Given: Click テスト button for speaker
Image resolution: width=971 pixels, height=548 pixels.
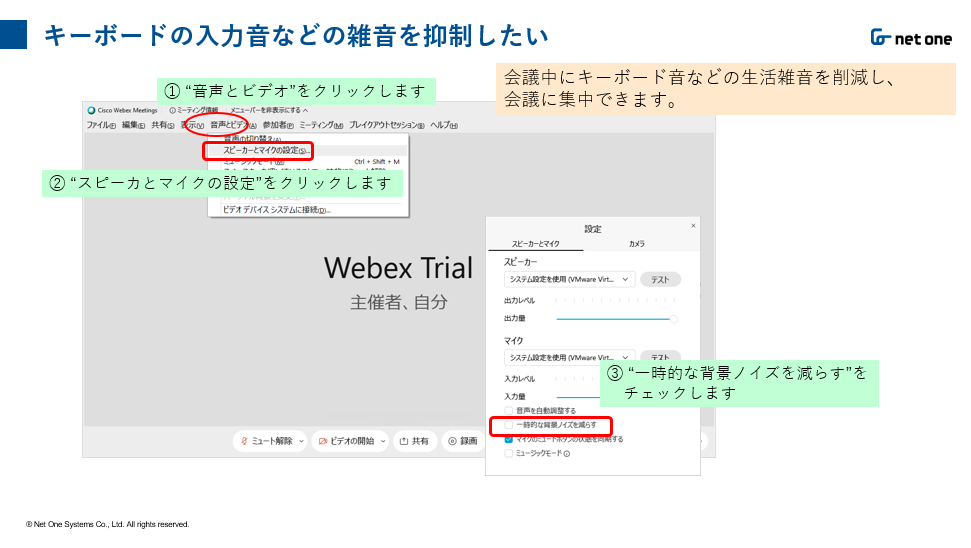Looking at the screenshot, I should (660, 280).
